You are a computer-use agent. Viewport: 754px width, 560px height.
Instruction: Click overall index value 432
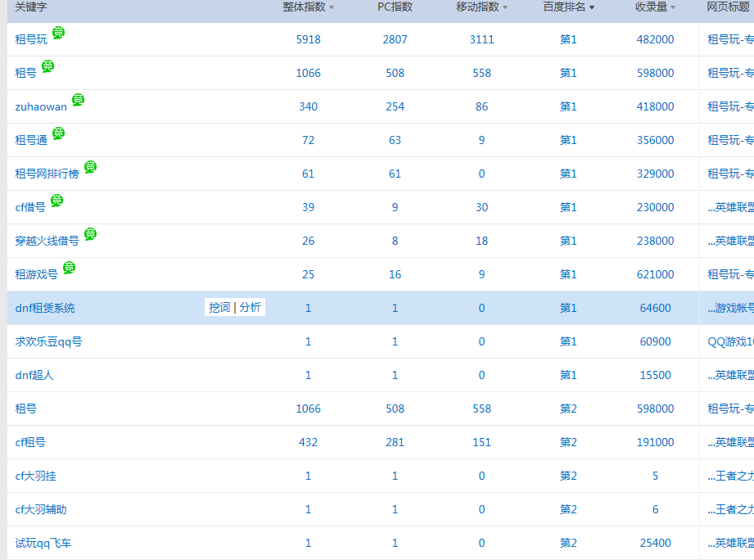[309, 442]
